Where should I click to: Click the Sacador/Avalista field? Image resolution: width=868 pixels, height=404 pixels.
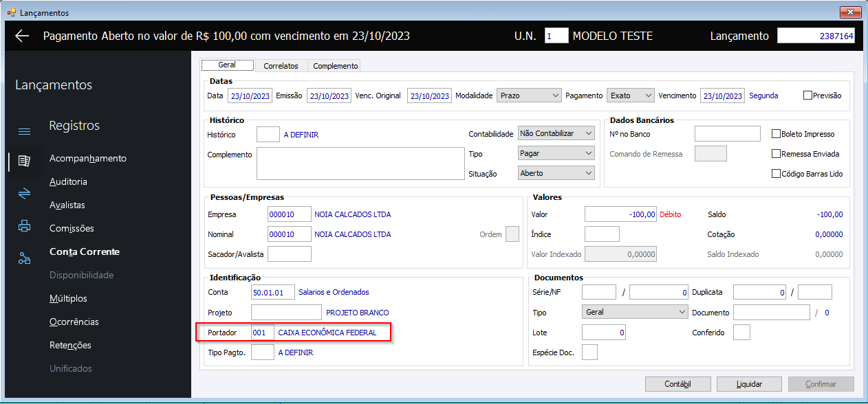290,254
